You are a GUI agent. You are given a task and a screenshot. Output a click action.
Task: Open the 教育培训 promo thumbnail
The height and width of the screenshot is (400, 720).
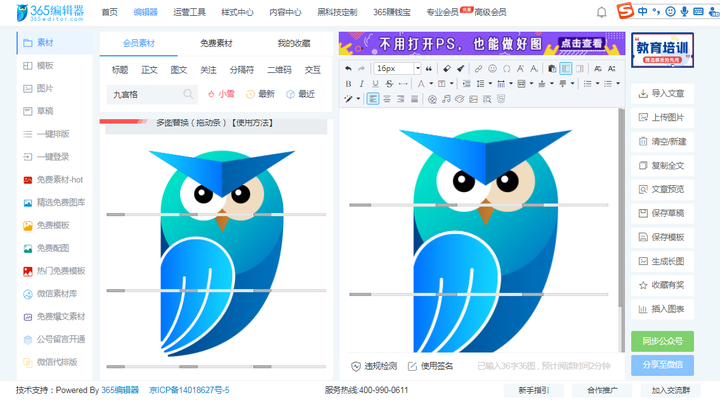(662, 50)
